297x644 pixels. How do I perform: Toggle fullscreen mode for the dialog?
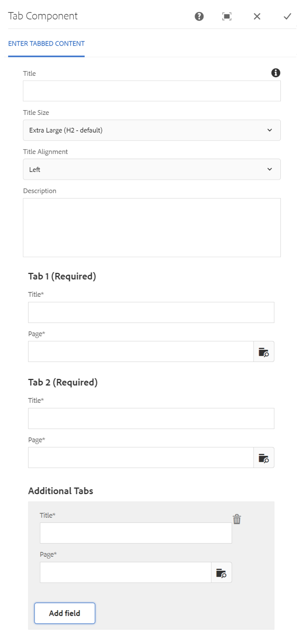(227, 16)
